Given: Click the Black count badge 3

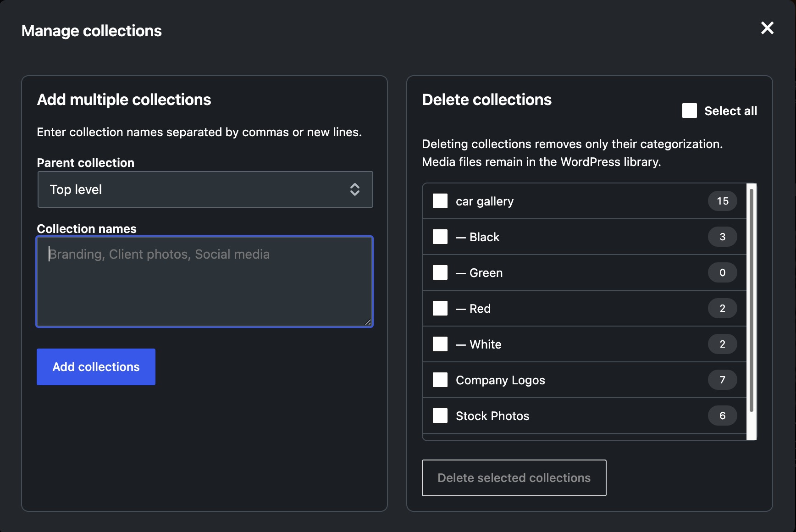Looking at the screenshot, I should pyautogui.click(x=723, y=237).
